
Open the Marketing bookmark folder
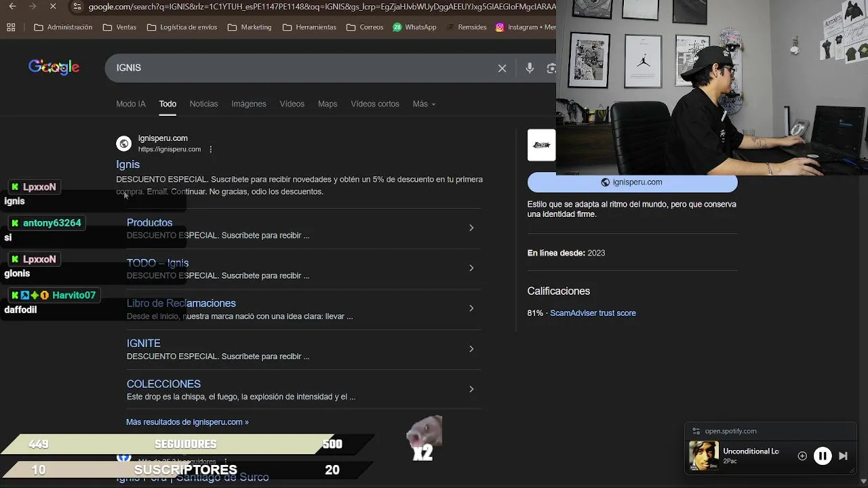[250, 27]
